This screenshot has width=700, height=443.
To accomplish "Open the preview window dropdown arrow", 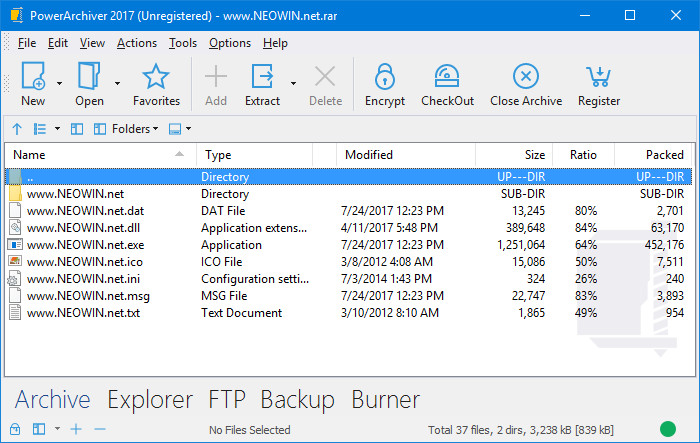I will (189, 129).
